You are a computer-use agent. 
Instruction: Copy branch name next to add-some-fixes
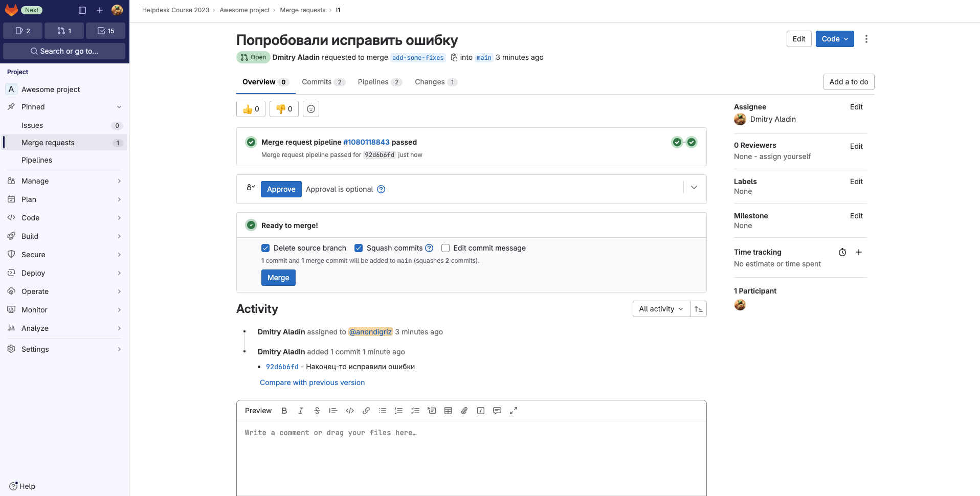[x=454, y=57]
